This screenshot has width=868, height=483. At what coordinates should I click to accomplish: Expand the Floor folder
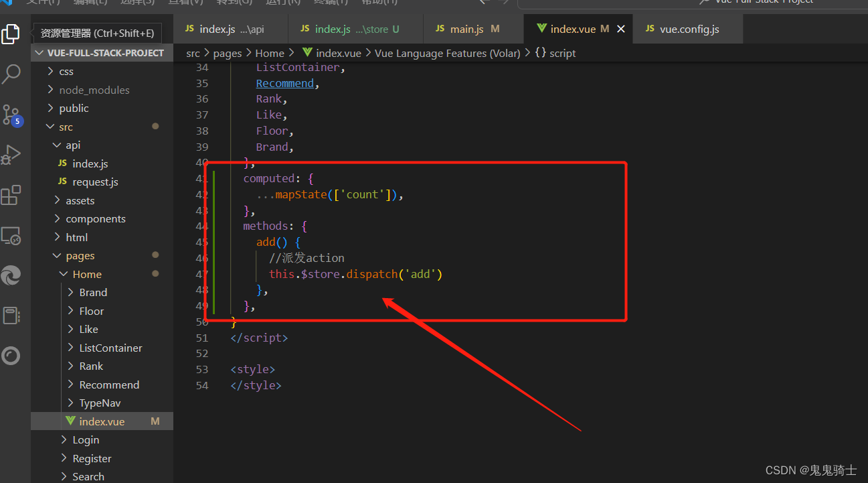click(102, 311)
